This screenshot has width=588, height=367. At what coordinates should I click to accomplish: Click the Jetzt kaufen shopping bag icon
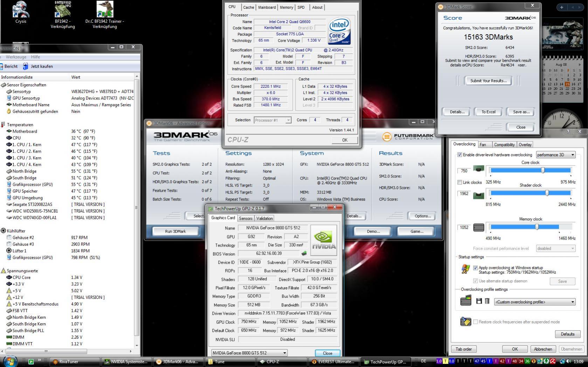pyautogui.click(x=26, y=66)
